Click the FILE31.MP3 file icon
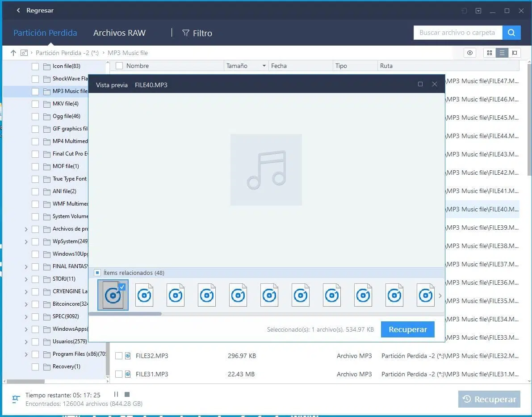532x417 pixels. [x=128, y=374]
